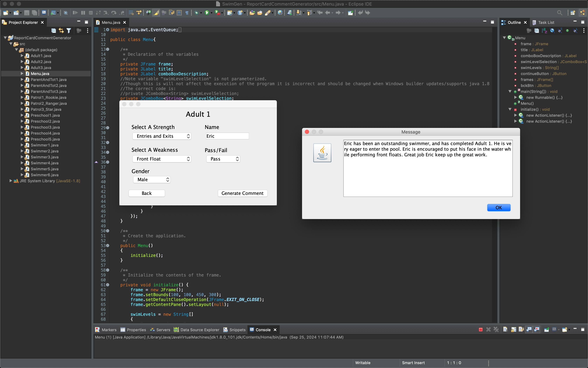The width and height of the screenshot is (588, 368).
Task: Open the Debug bug icon in toolbar
Action: pyautogui.click(x=197, y=13)
